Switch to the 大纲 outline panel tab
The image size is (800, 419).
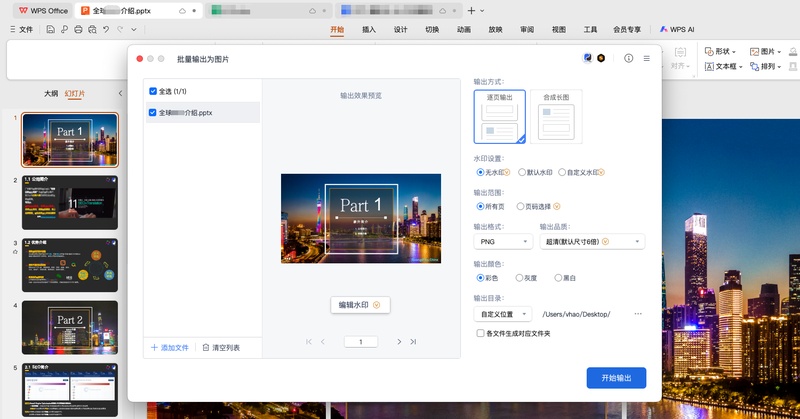pyautogui.click(x=51, y=93)
